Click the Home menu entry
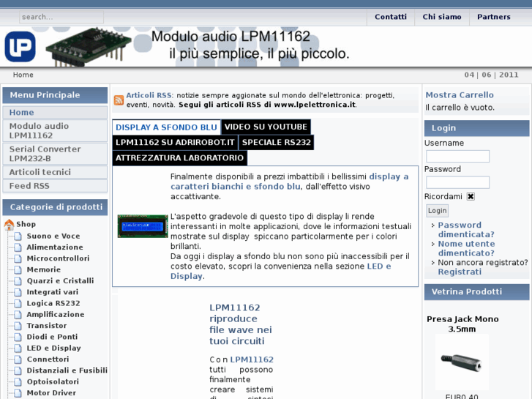The height and width of the screenshot is (399, 532). point(55,113)
